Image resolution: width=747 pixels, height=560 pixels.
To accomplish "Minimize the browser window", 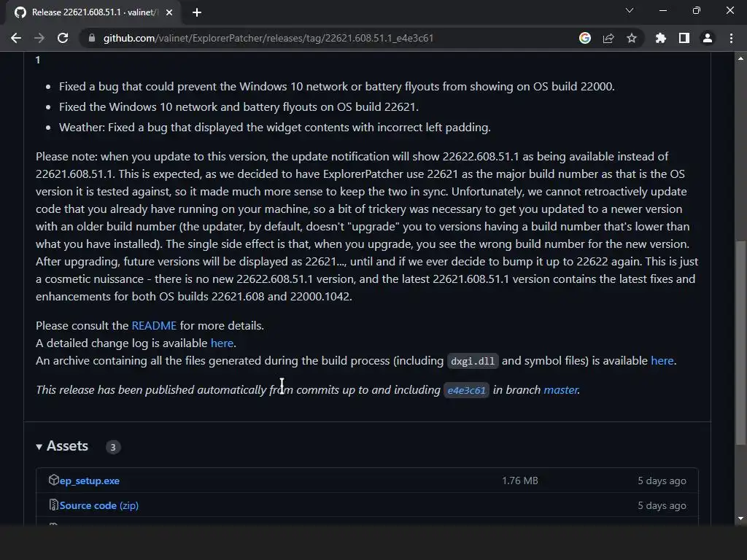I will [662, 10].
